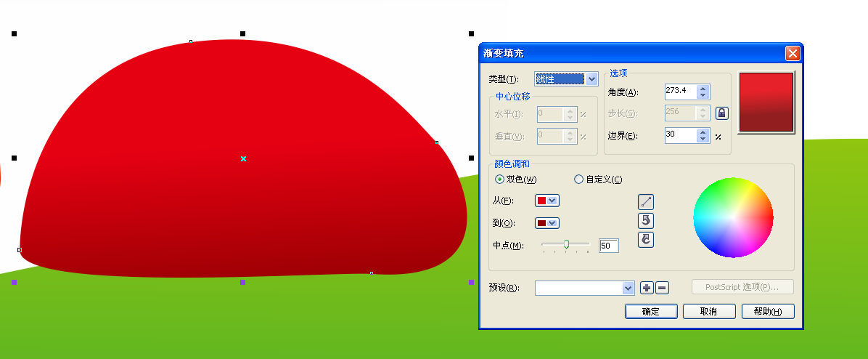Add preset with plus icon
This screenshot has height=359, width=868.
tap(647, 288)
